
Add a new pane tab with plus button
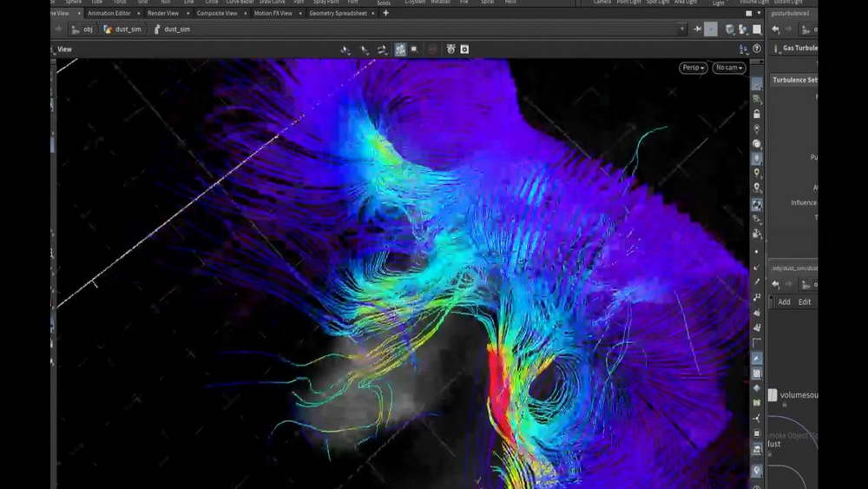(386, 13)
